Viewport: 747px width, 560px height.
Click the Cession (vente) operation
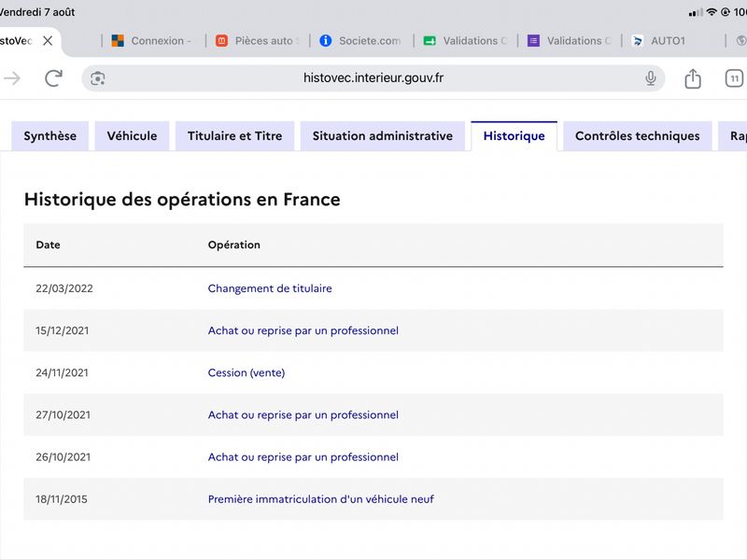point(247,372)
